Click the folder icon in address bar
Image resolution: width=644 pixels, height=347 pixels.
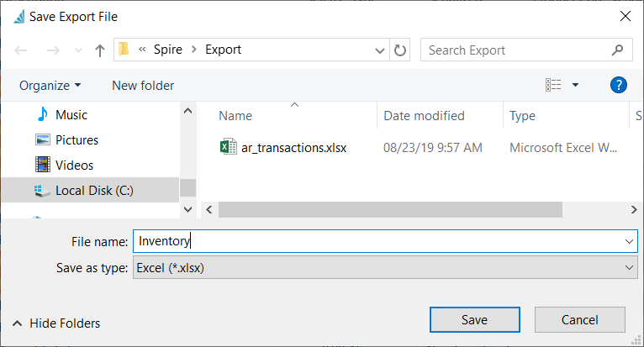point(124,50)
